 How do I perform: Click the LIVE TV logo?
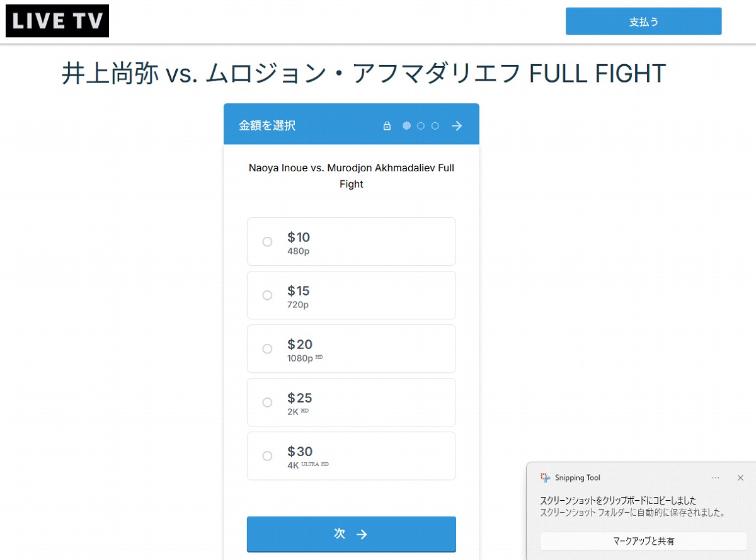pyautogui.click(x=57, y=21)
